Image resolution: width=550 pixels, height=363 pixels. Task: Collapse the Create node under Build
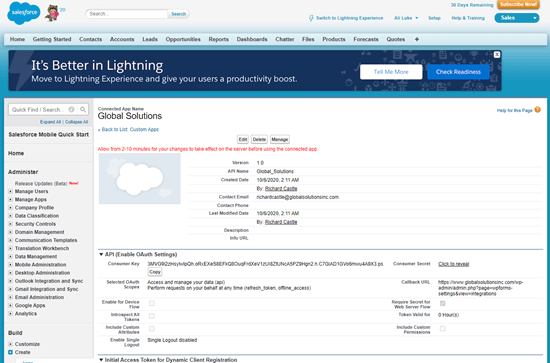click(x=10, y=352)
